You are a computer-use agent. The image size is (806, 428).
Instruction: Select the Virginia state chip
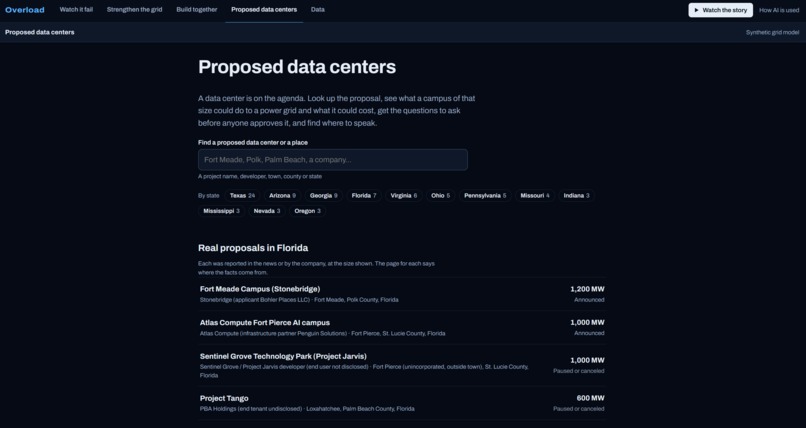(x=404, y=196)
